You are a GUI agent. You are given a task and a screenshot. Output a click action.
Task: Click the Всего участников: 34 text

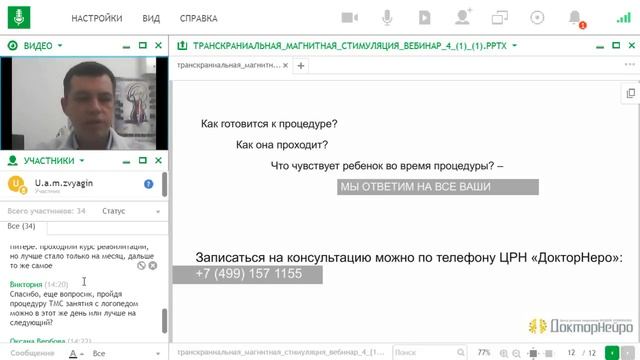[x=47, y=211]
